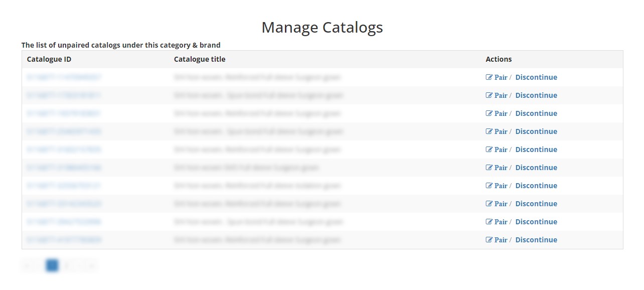644x290 pixels.
Task: Discontinue the catalog in the fourth row
Action: tap(536, 131)
